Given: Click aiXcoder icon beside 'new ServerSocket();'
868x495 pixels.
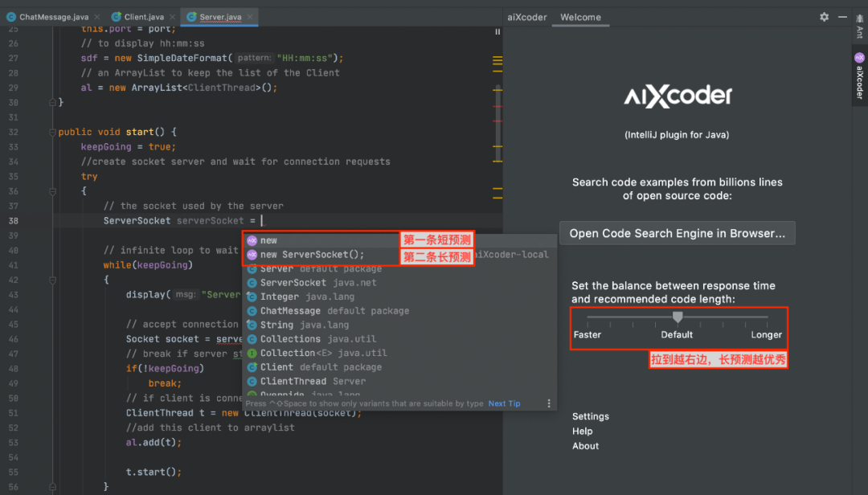Looking at the screenshot, I should (252, 255).
